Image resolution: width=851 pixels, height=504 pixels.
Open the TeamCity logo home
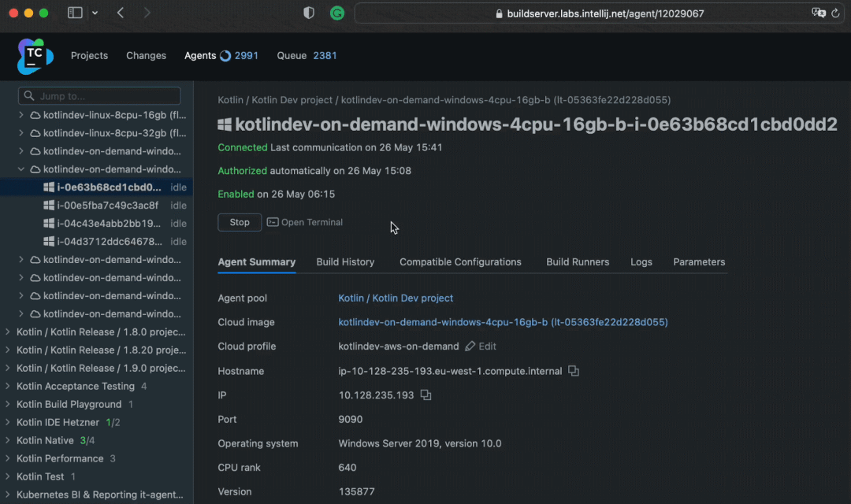[x=35, y=56]
